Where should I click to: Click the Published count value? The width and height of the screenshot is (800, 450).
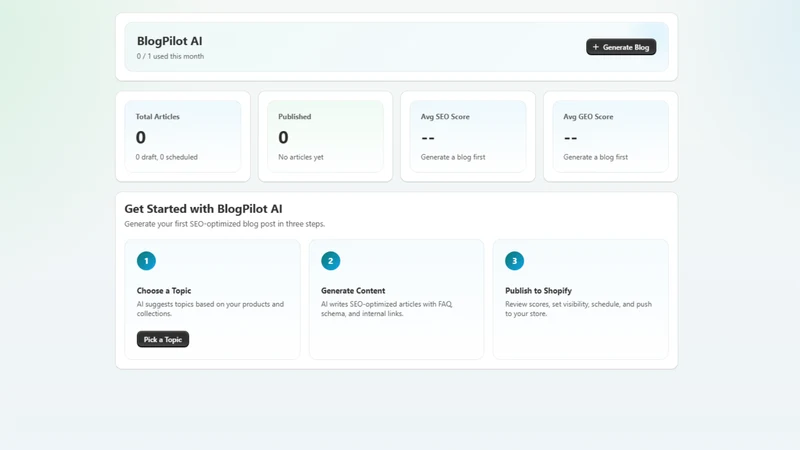[283, 137]
